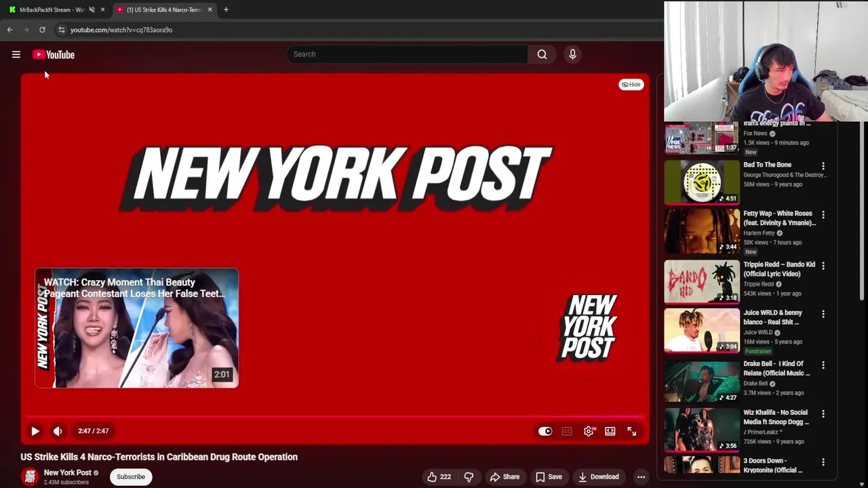Open Fetty Wap White Roses options menu
This screenshot has height=488, width=868.
point(823,214)
